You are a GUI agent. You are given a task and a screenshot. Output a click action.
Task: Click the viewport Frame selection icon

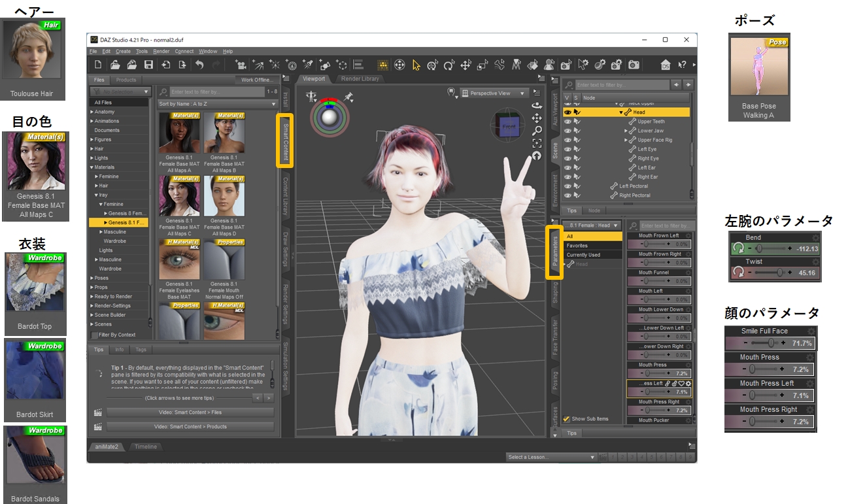point(537,143)
